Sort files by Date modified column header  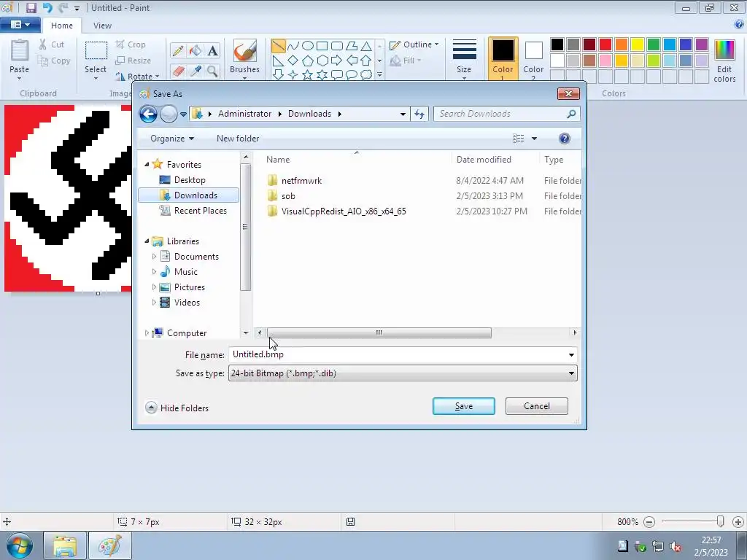tap(484, 160)
